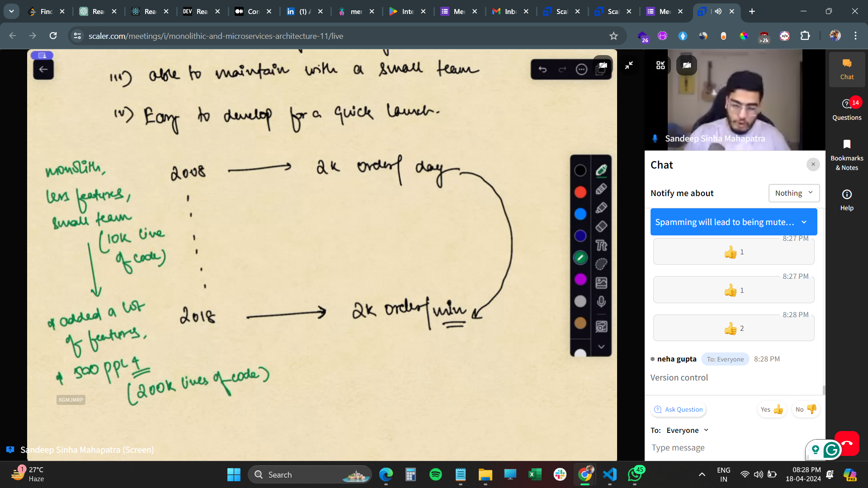Bookmark this page with star icon

pos(613,36)
